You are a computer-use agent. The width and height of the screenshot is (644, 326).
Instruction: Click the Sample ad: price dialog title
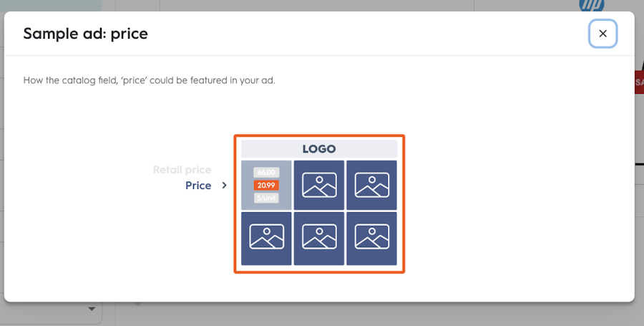click(x=85, y=34)
